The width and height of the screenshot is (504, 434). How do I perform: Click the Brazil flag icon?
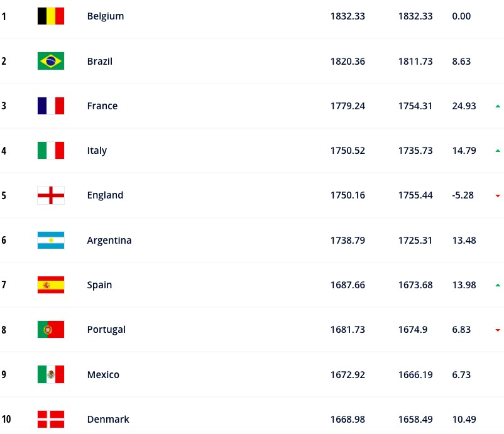pyautogui.click(x=51, y=61)
